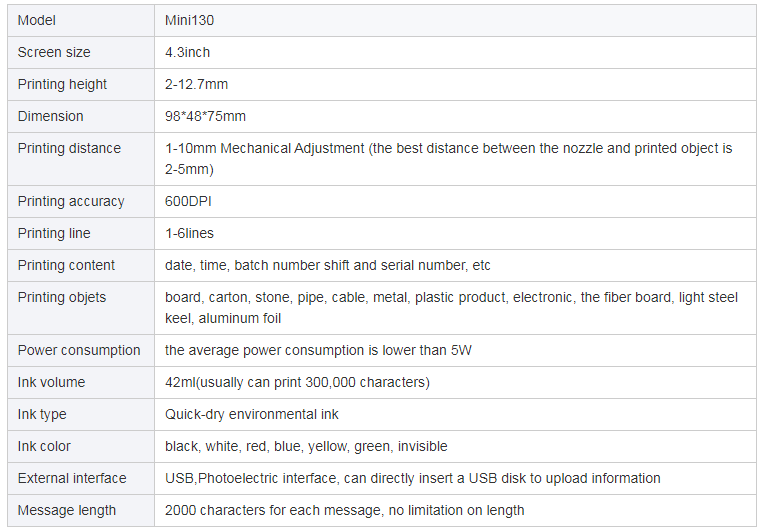Select the 2-12.7mm value
The image size is (764, 532).
[x=196, y=84]
